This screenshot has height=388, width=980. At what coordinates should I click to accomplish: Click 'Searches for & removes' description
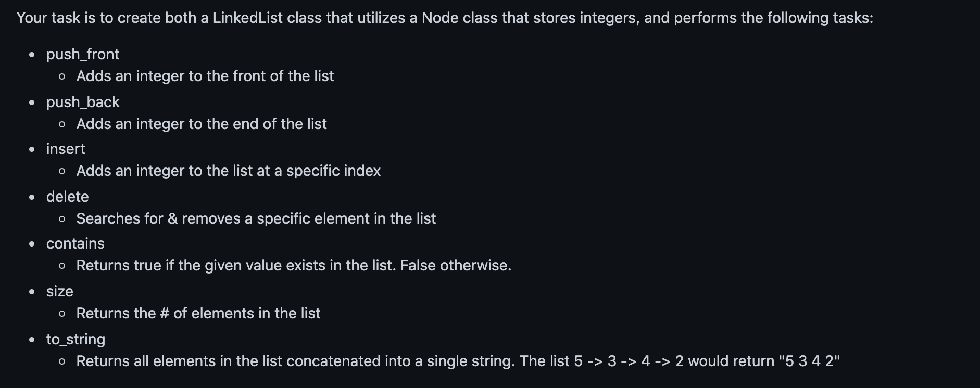point(256,219)
